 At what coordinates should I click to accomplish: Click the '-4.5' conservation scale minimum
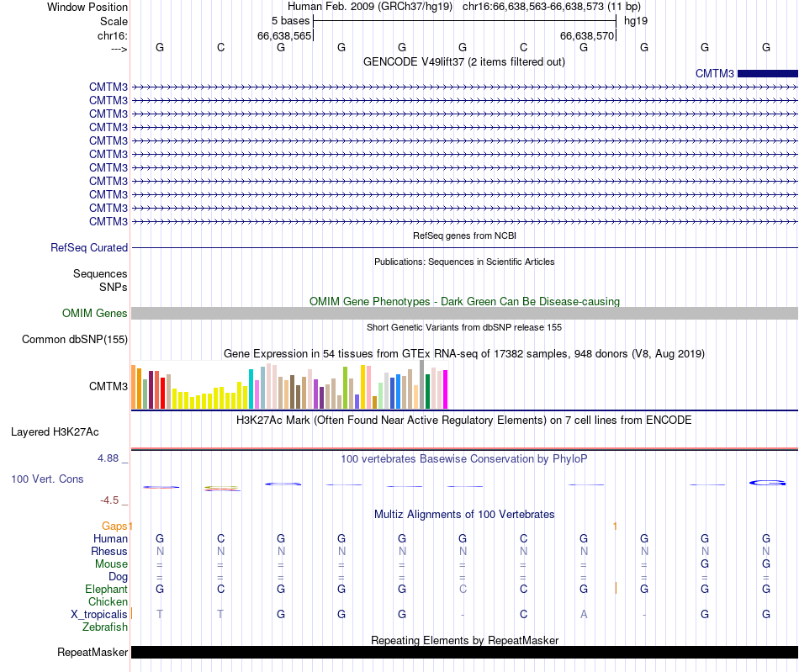click(x=109, y=500)
